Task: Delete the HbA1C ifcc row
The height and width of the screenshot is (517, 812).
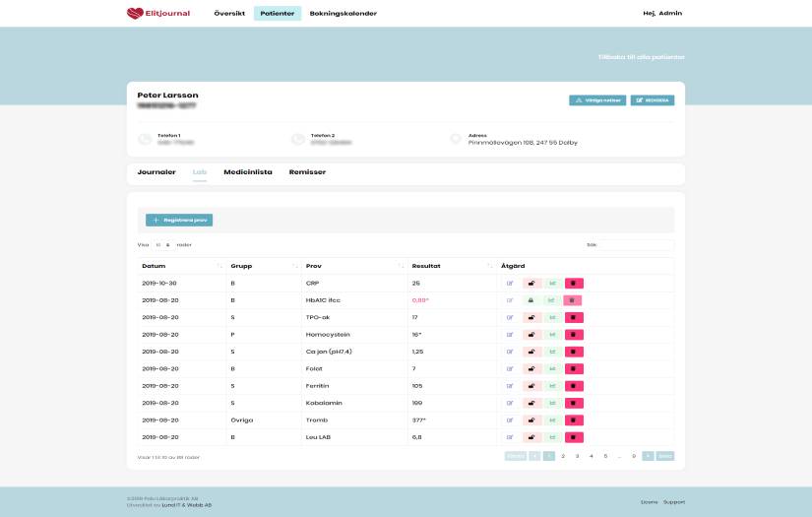Action: pos(572,300)
